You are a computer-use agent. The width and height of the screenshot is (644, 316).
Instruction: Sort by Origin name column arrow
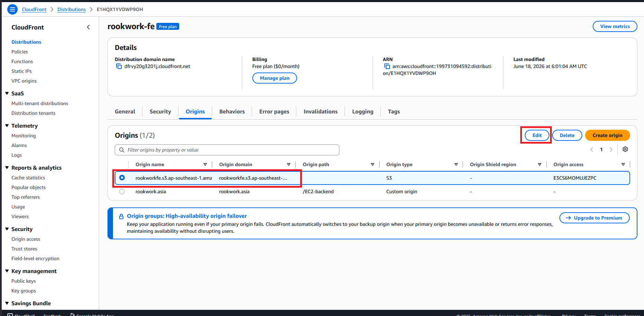click(x=205, y=164)
